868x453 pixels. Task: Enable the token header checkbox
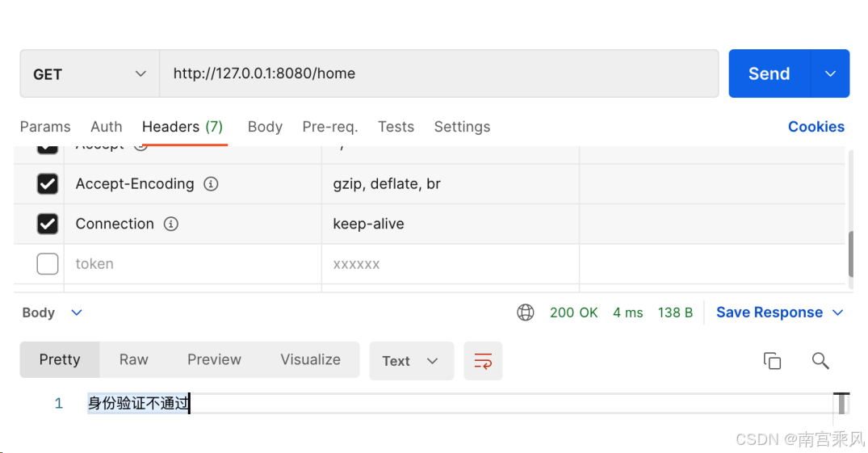click(48, 264)
